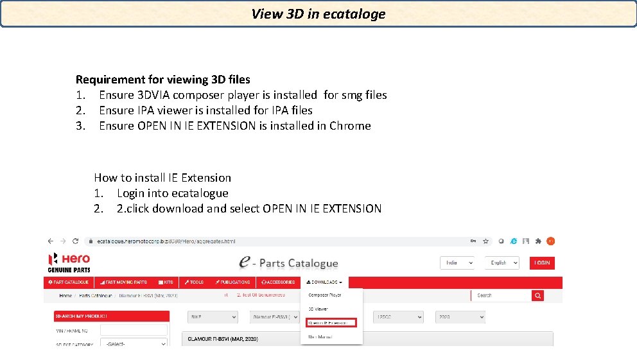Bookmark this page with the star icon
This screenshot has width=637, height=364.
click(x=485, y=241)
